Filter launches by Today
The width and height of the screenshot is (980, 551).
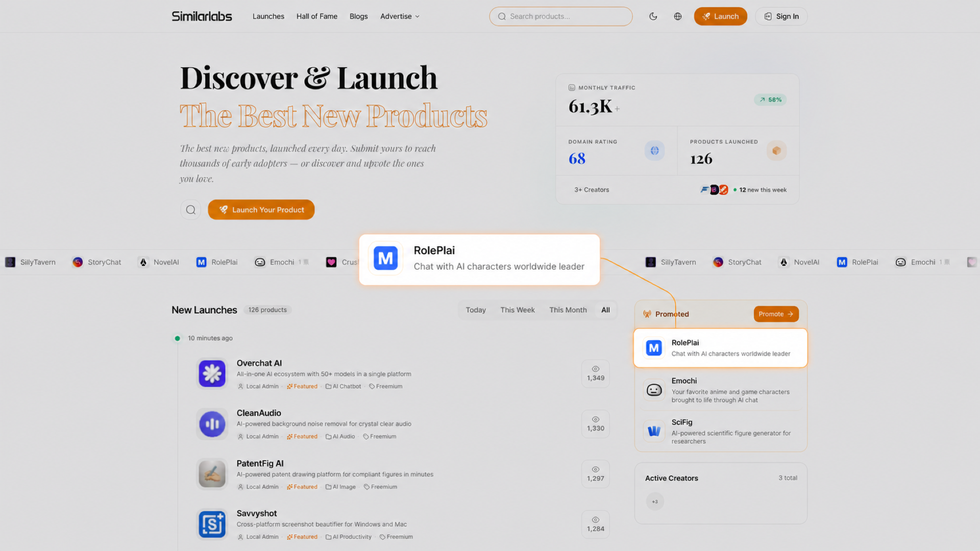[476, 310]
